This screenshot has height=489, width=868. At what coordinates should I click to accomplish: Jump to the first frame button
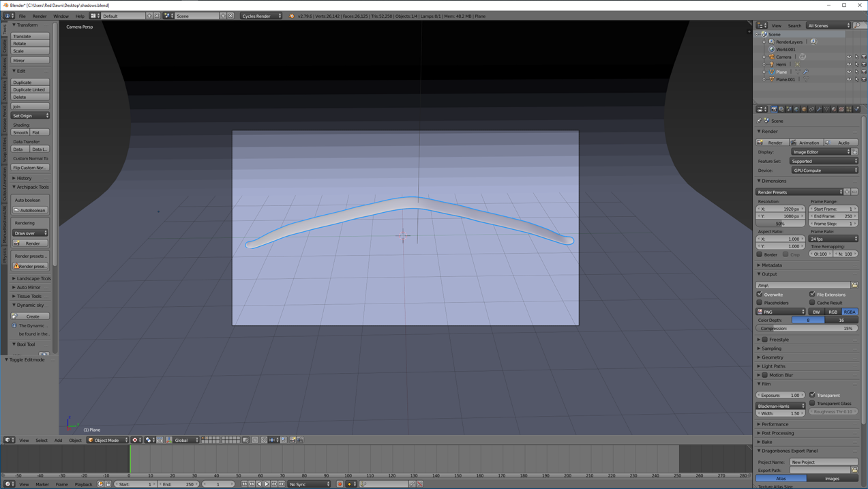click(244, 484)
